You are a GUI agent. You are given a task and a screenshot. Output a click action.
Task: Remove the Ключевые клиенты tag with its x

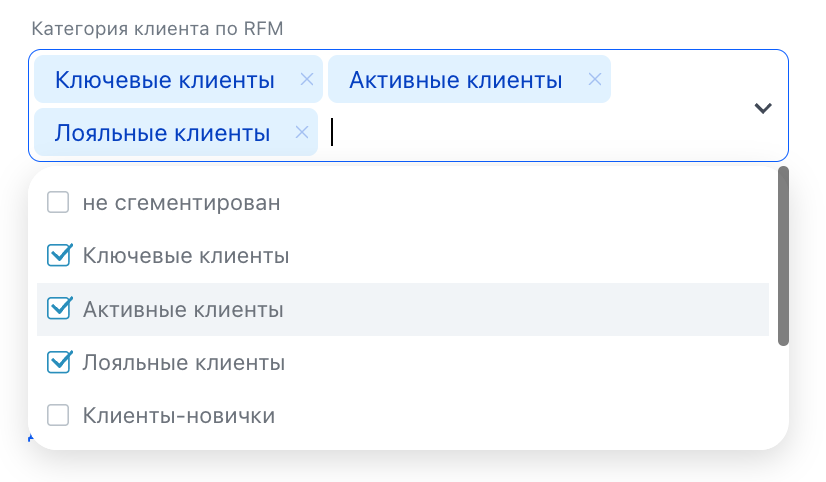(x=306, y=80)
